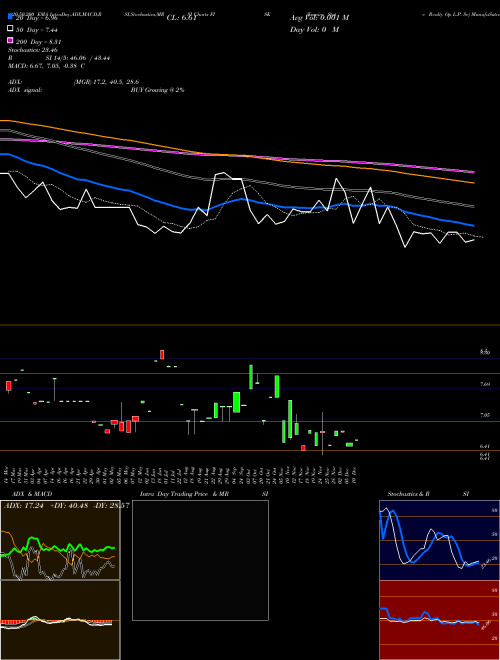The height and width of the screenshot is (660, 500).
Task: Click the blue 20 Day legend swatch
Action: (x=10, y=16)
